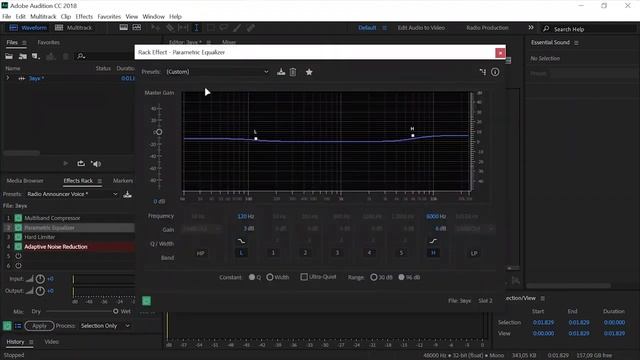Enable the LP band button
Viewport: 640px width, 360px height.
474,253
